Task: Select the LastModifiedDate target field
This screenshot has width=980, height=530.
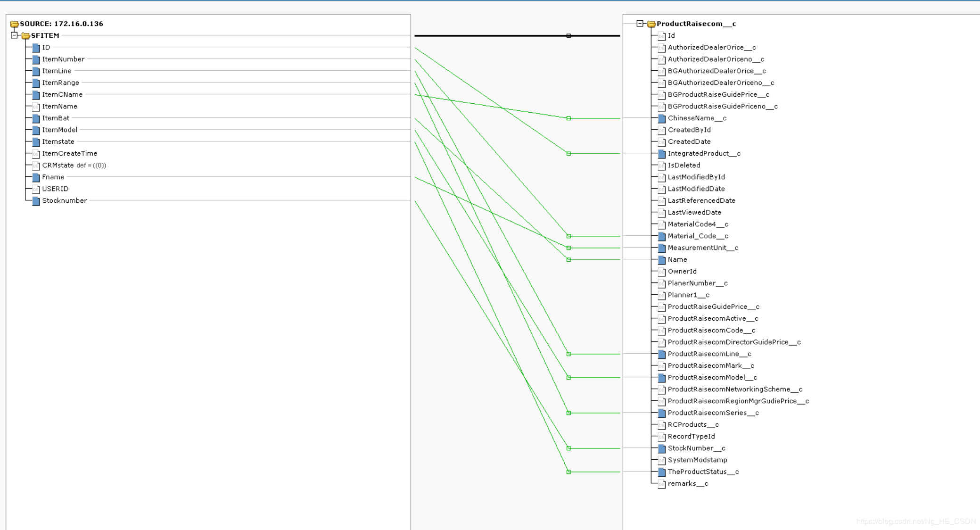Action: point(696,189)
